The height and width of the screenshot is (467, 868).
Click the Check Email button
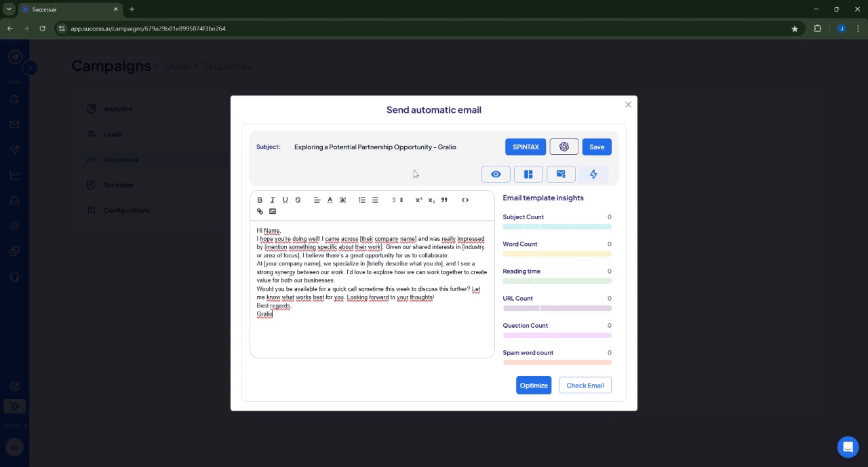coord(585,386)
